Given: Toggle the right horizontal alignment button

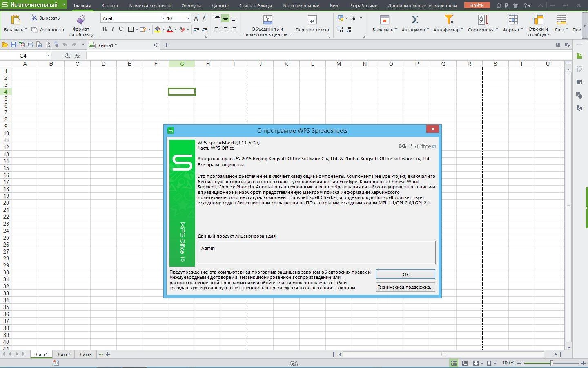Looking at the screenshot, I should [233, 29].
